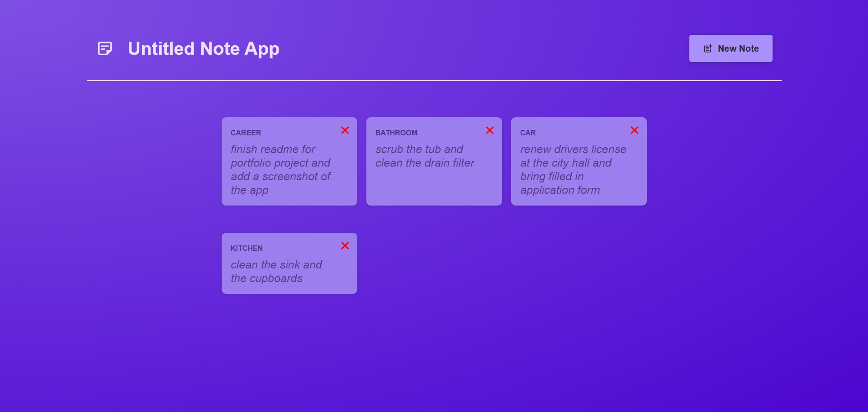Click the Untitled Note App title
The height and width of the screenshot is (412, 868).
point(204,49)
